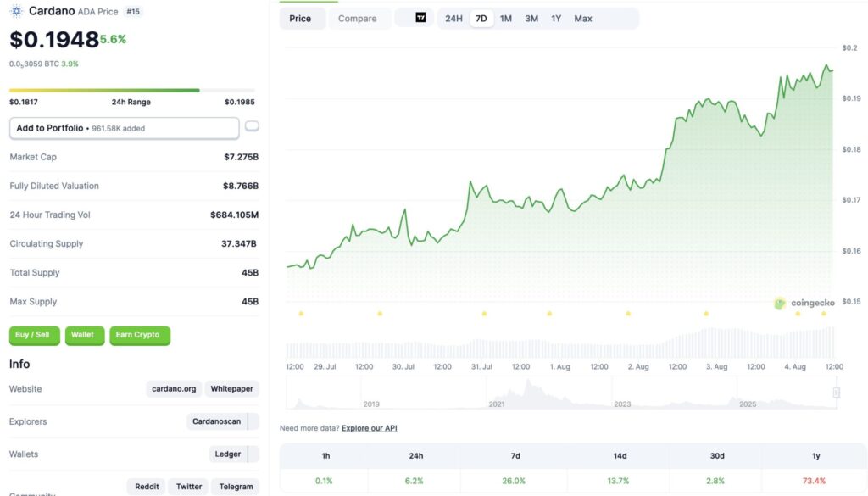
Task: Click the 14d change value 13.7%
Action: pyautogui.click(x=618, y=481)
